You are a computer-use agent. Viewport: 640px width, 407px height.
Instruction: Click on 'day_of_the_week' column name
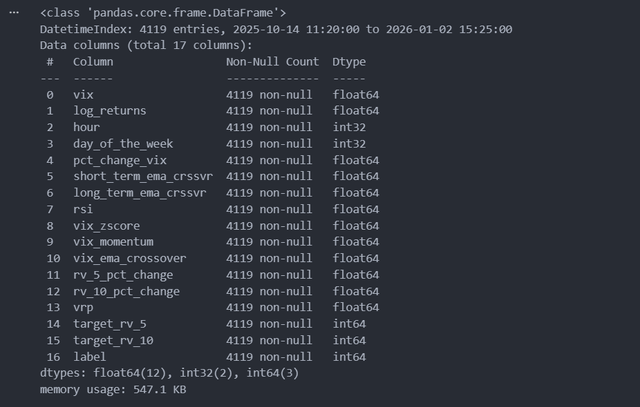point(123,144)
